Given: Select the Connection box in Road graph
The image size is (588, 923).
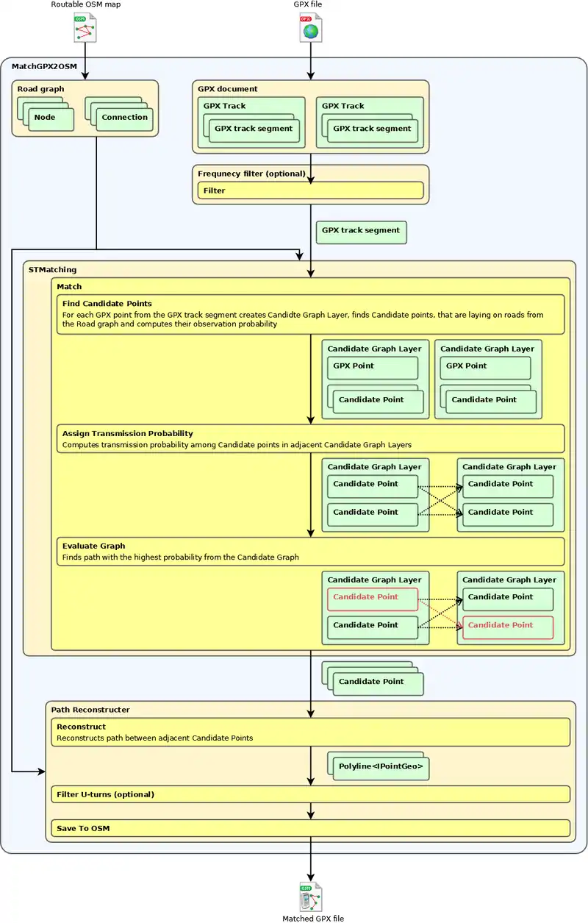Looking at the screenshot, I should [x=124, y=118].
